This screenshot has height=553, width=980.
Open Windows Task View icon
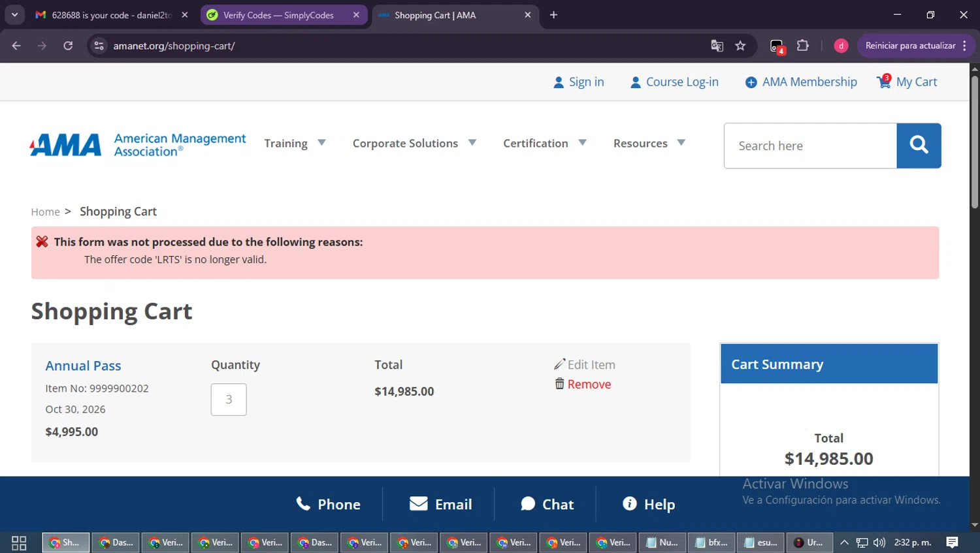click(19, 543)
